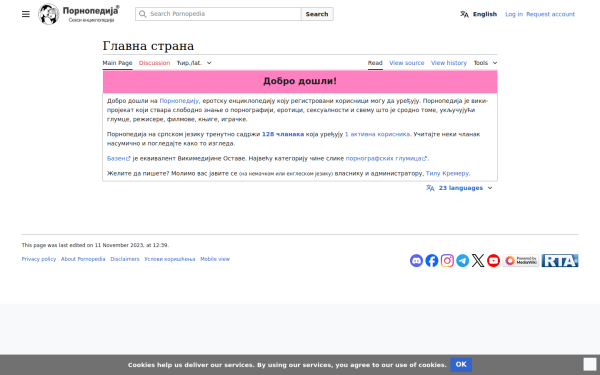600x375 pixels.
Task: Open the Discord icon in footer
Action: (x=416, y=261)
